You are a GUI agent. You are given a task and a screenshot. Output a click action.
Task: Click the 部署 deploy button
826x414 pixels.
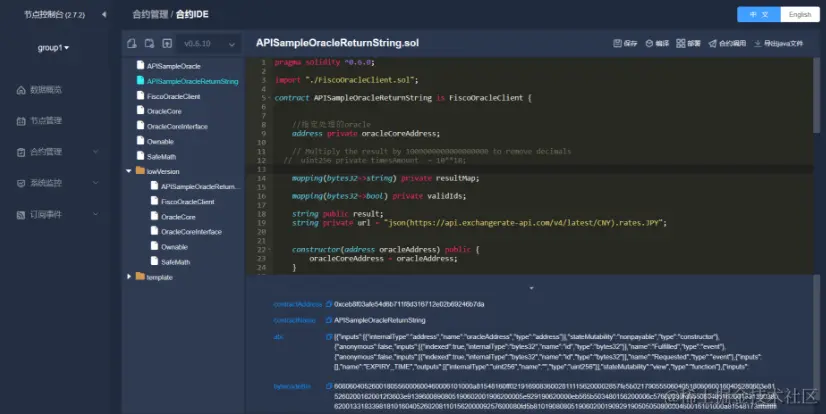coord(689,43)
